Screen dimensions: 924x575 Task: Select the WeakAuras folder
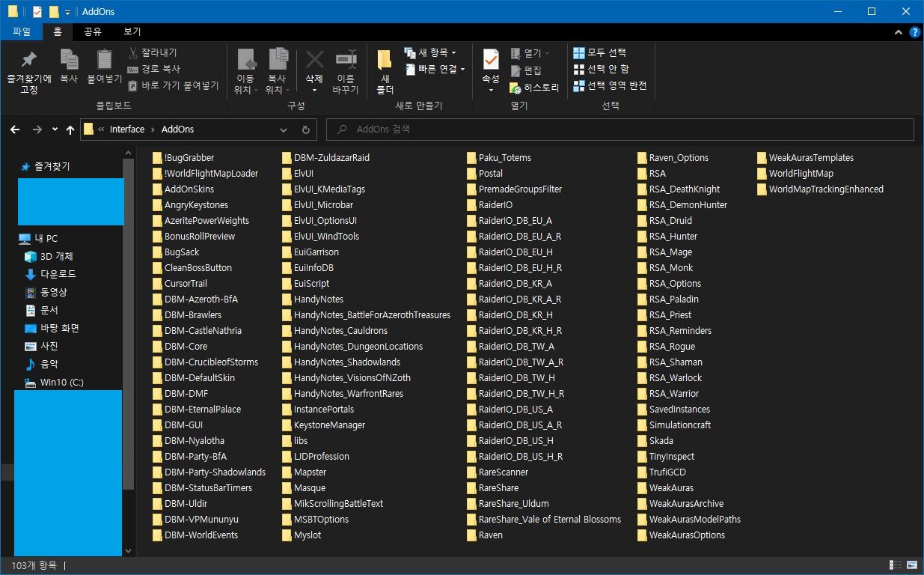(x=666, y=487)
